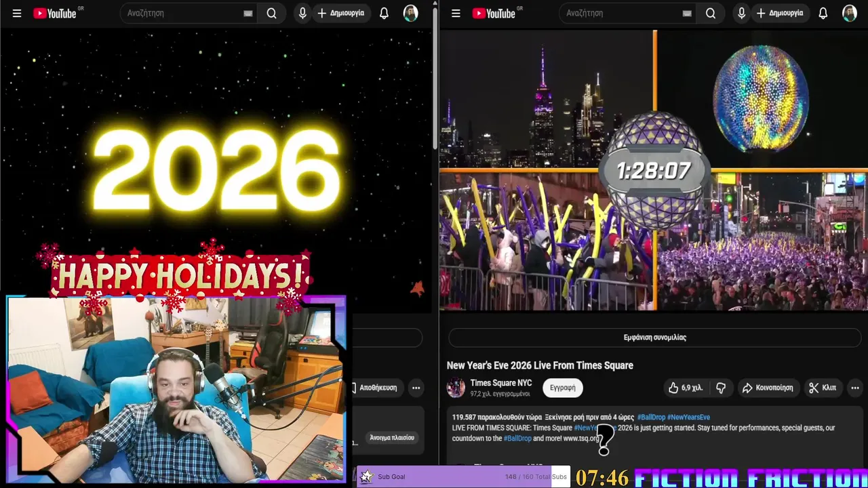Click the magnifier search button in left window

(x=272, y=14)
